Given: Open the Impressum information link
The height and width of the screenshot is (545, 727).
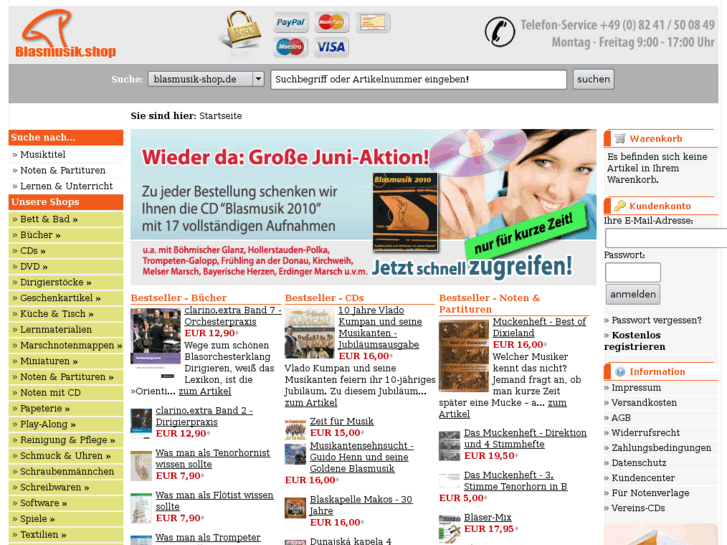Looking at the screenshot, I should click(636, 387).
